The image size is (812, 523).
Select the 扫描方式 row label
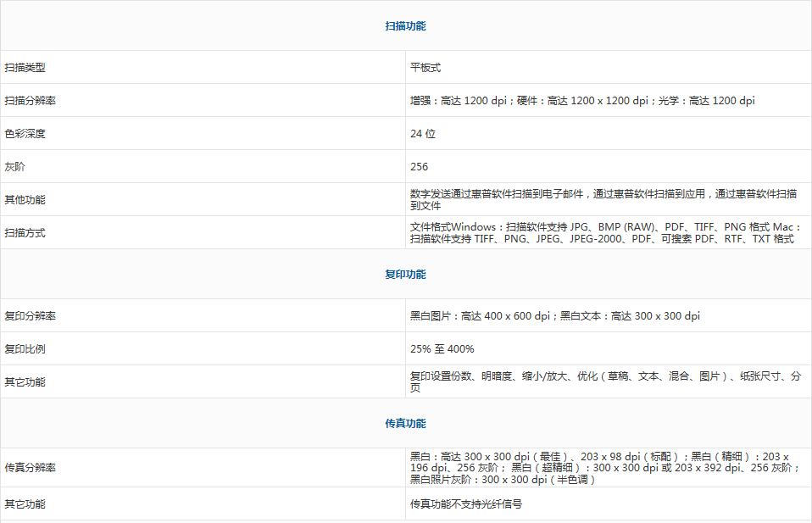[x=25, y=232]
